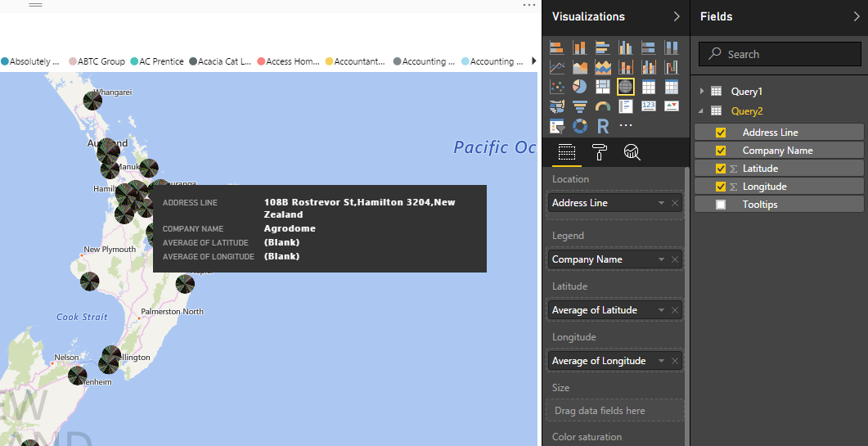868x446 pixels.
Task: Collapse the Visualizations pane chevron
Action: pyautogui.click(x=677, y=16)
